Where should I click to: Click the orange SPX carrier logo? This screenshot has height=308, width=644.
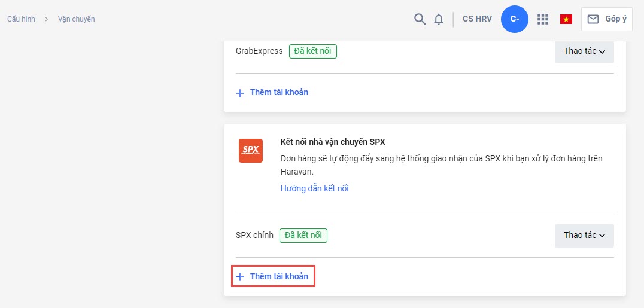[x=250, y=150]
